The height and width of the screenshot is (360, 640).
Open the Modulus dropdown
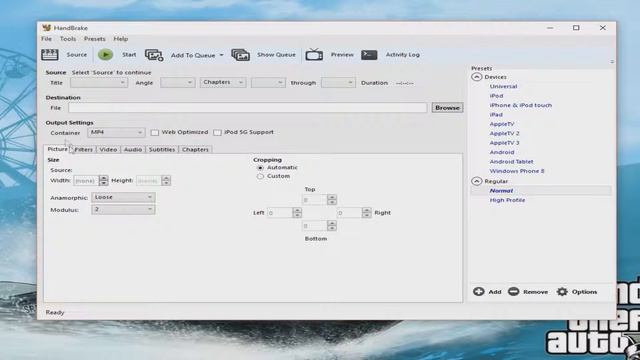(x=123, y=209)
